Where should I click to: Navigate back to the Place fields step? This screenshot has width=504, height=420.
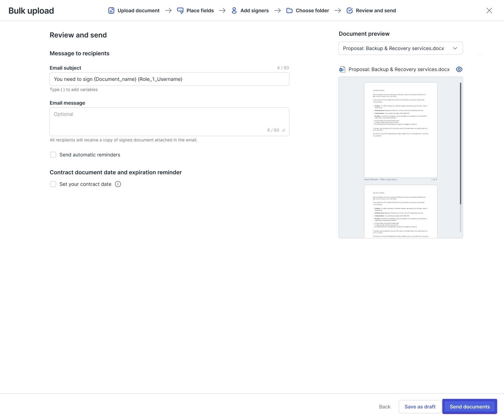[200, 10]
